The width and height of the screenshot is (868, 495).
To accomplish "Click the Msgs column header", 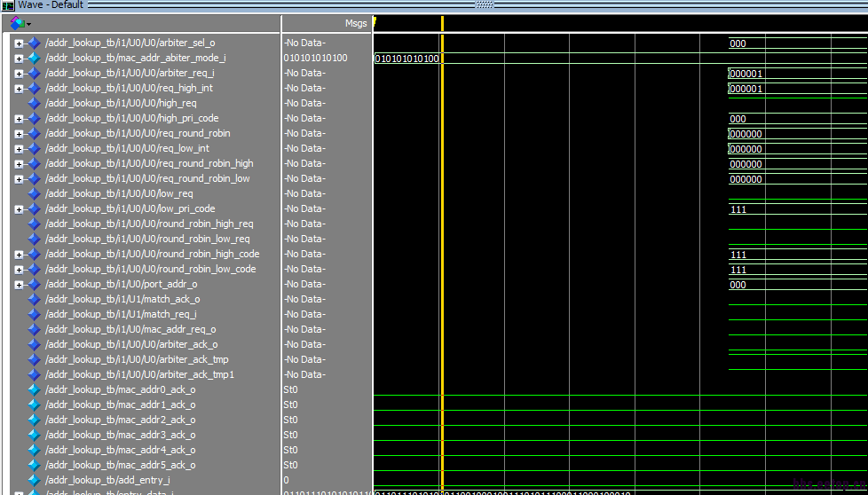I will 355,24.
